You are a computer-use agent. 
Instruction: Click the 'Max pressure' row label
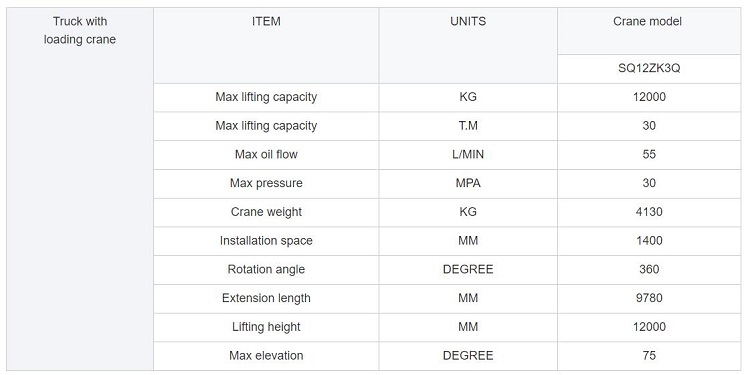coord(266,184)
